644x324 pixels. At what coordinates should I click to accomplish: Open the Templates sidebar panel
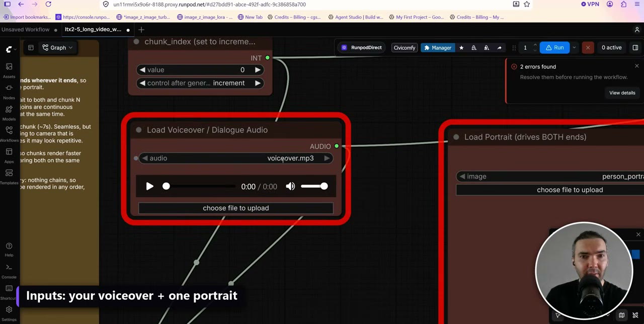tap(9, 176)
